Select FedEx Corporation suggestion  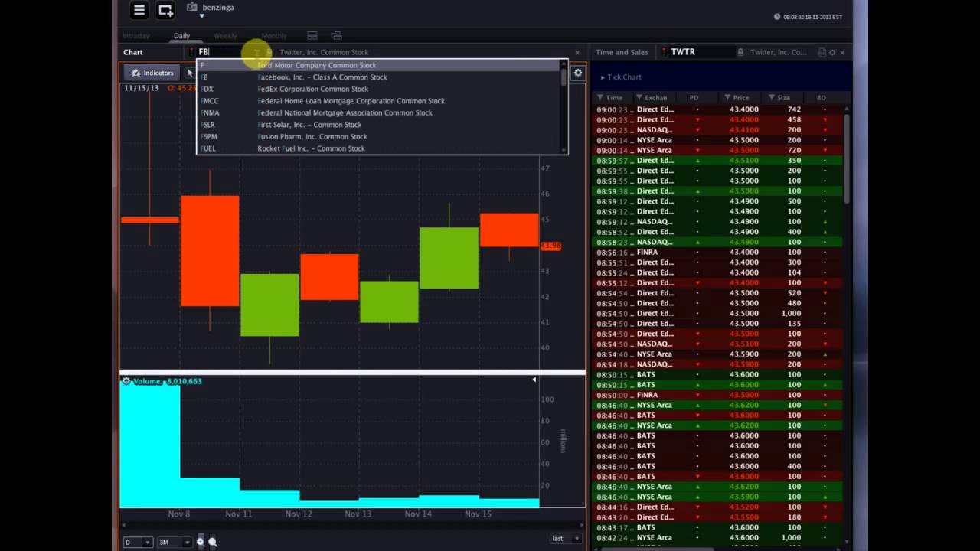pyautogui.click(x=380, y=89)
